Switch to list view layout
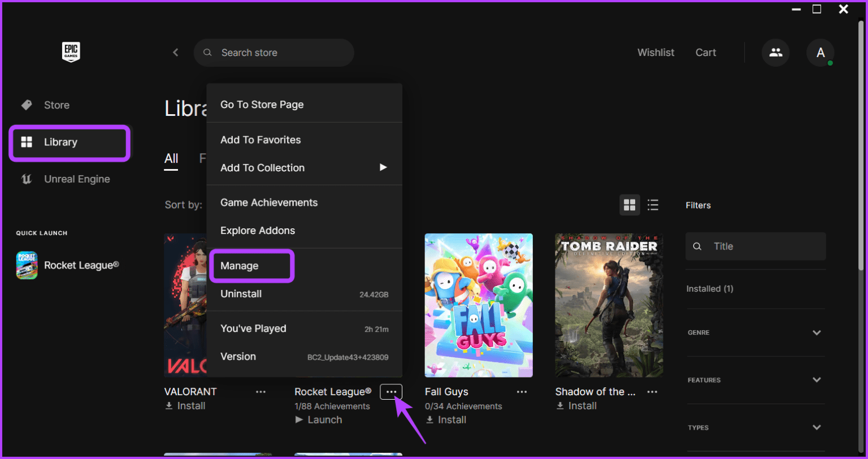This screenshot has height=459, width=868. pos(653,205)
